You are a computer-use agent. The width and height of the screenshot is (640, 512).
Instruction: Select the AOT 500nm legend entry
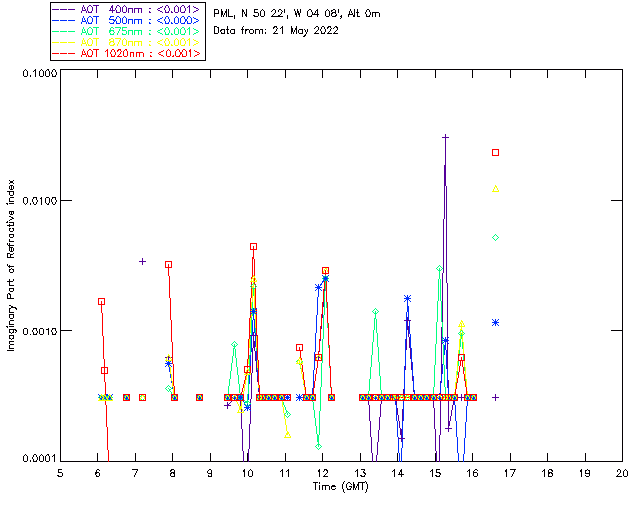[127, 19]
